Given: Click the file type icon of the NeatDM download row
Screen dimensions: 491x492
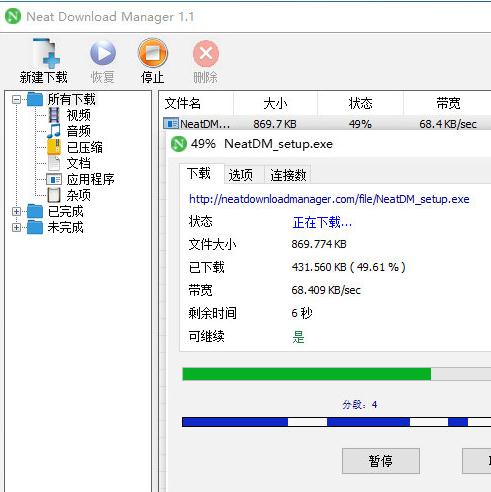Looking at the screenshot, I should tap(171, 124).
